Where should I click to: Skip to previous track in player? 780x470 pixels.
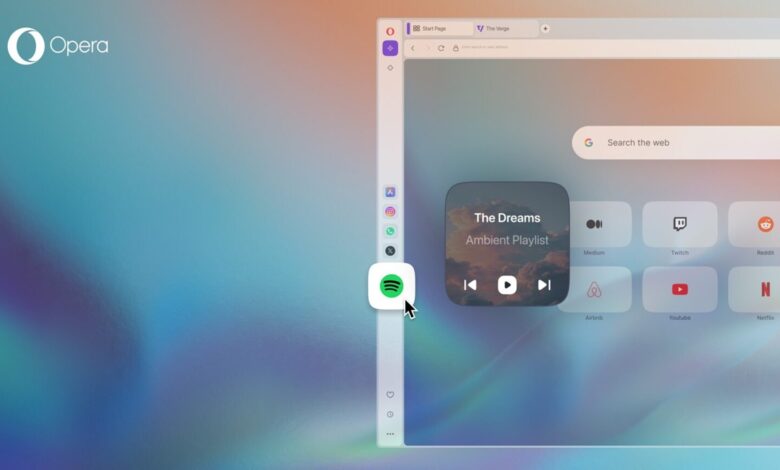coord(470,285)
